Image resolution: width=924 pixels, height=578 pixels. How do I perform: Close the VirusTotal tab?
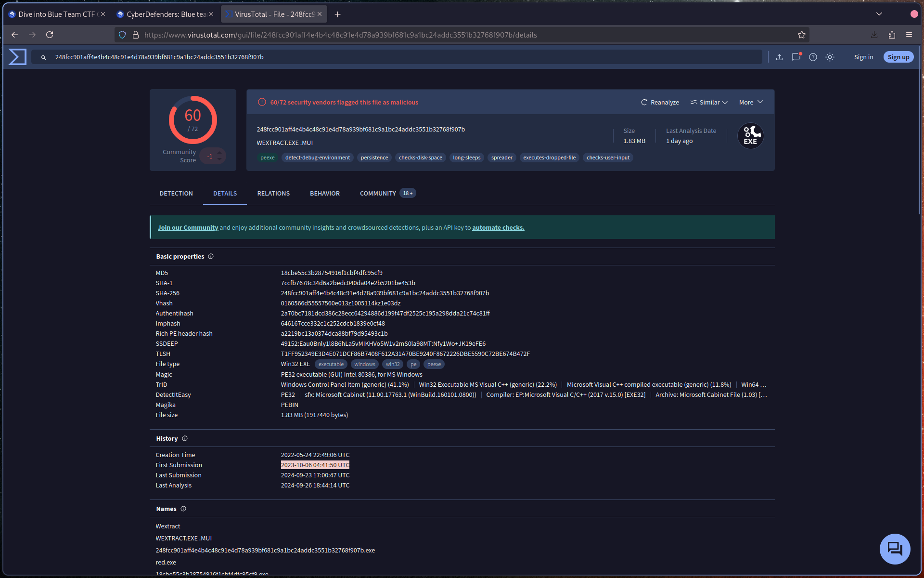[x=320, y=14]
